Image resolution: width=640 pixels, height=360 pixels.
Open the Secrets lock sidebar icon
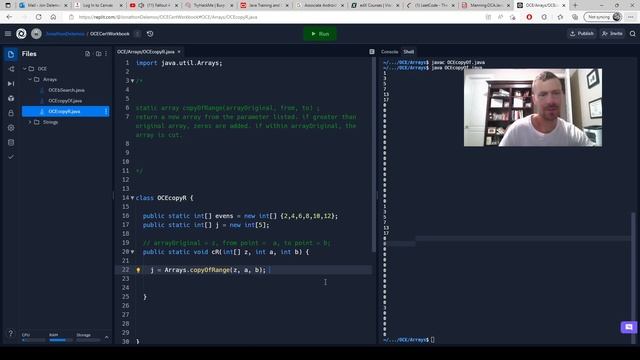pos(11,113)
